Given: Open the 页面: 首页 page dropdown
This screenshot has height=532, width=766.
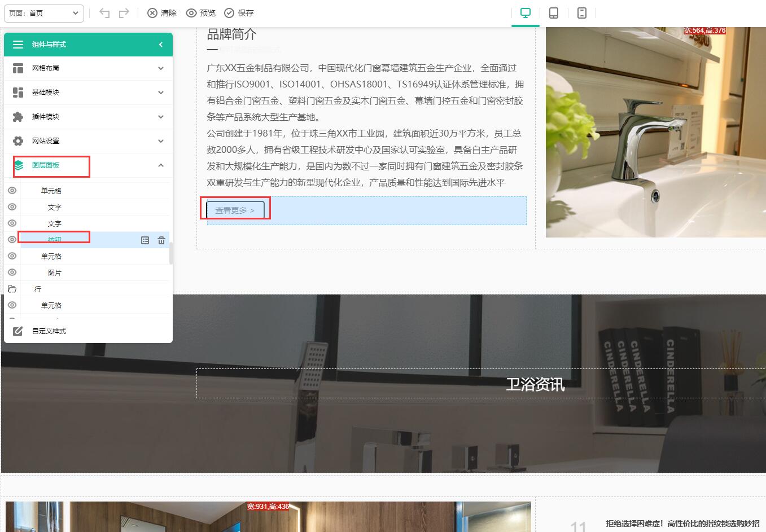Looking at the screenshot, I should click(44, 13).
